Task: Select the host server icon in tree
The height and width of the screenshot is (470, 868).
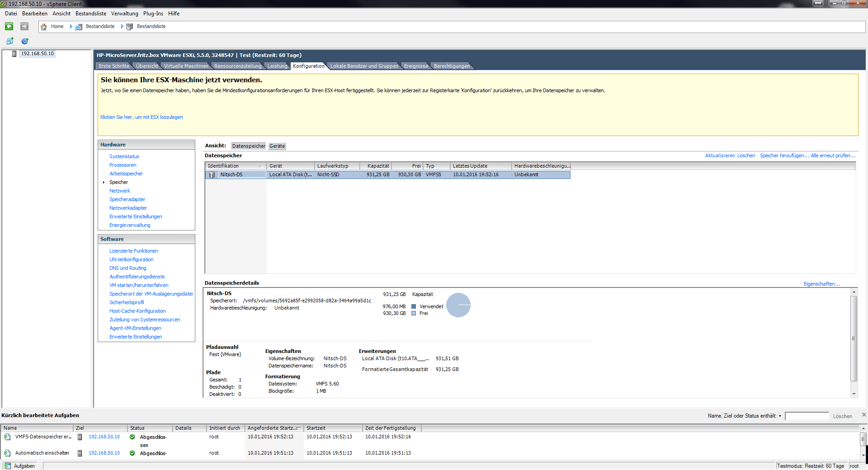Action: pyautogui.click(x=14, y=54)
